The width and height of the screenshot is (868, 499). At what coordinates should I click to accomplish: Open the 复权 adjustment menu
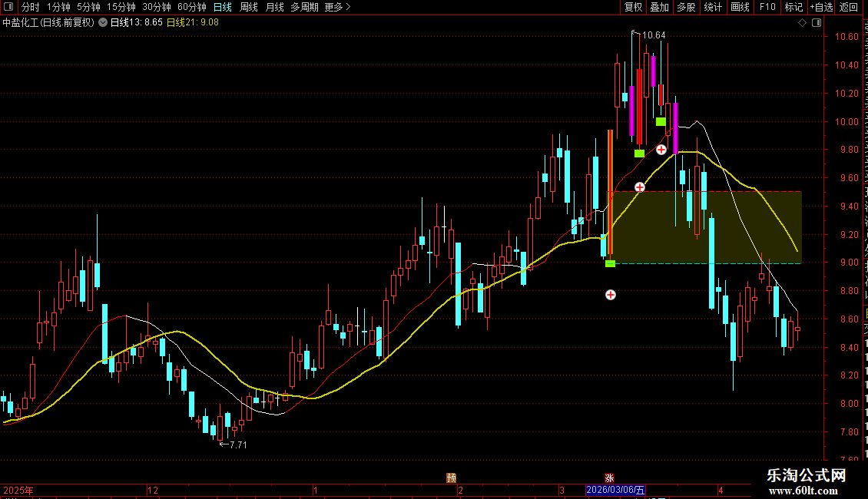[633, 7]
